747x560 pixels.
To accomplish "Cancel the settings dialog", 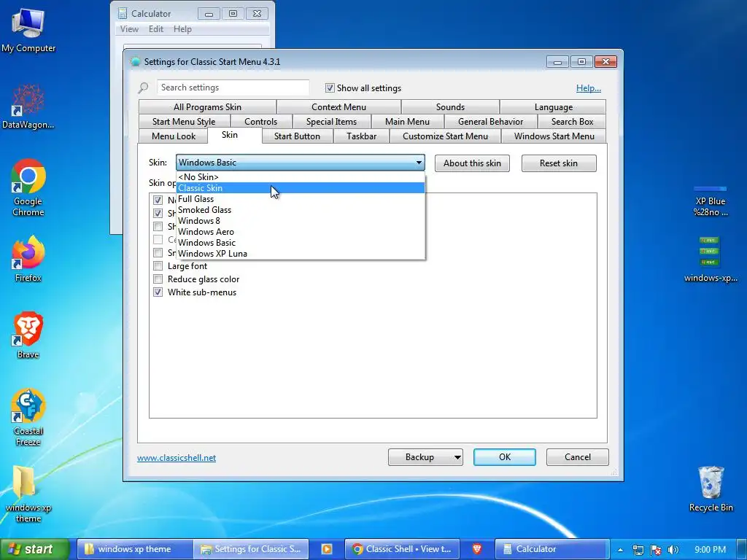I will (578, 457).
